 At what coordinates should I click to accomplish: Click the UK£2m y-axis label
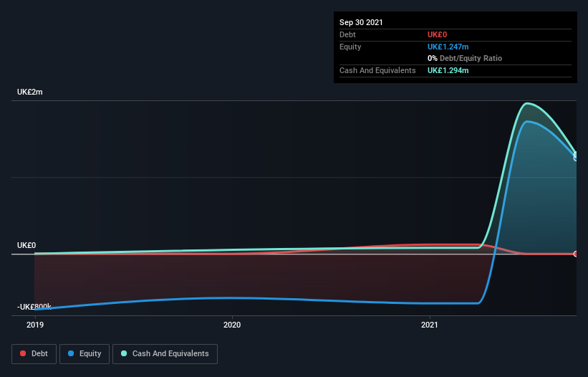click(x=30, y=92)
